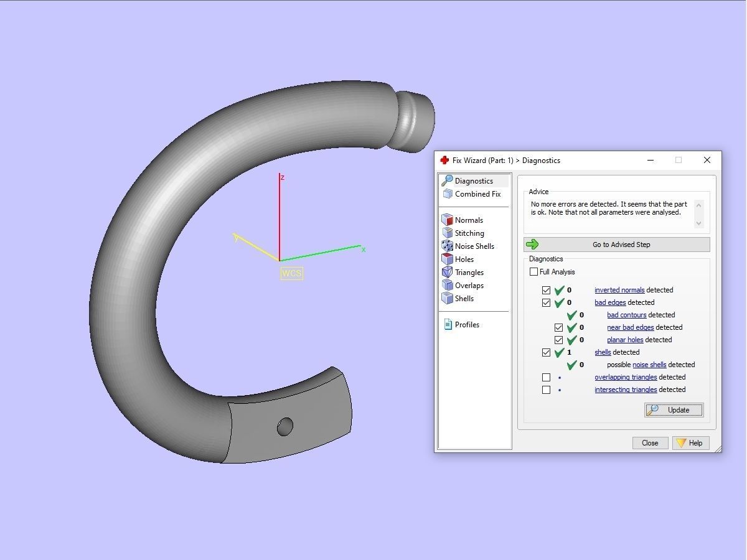Screen dimensions: 747x560
Task: Click the red cross Fix Wizard title icon
Action: (444, 161)
